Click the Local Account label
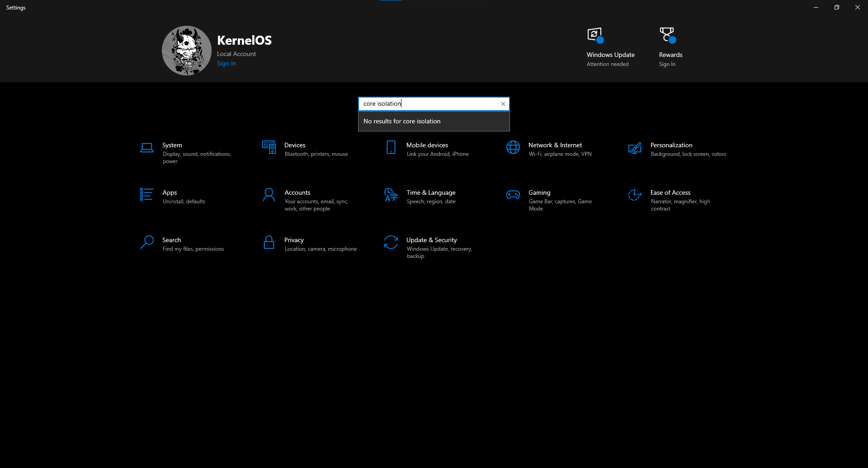 236,54
